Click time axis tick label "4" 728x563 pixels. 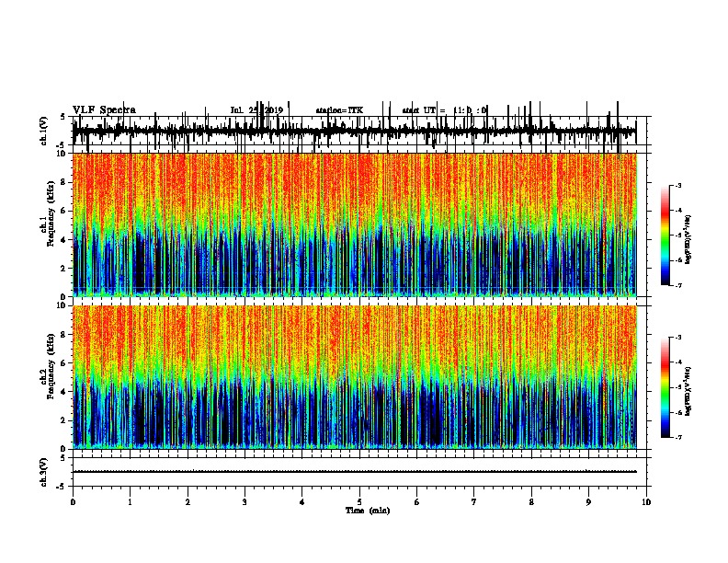pyautogui.click(x=302, y=502)
